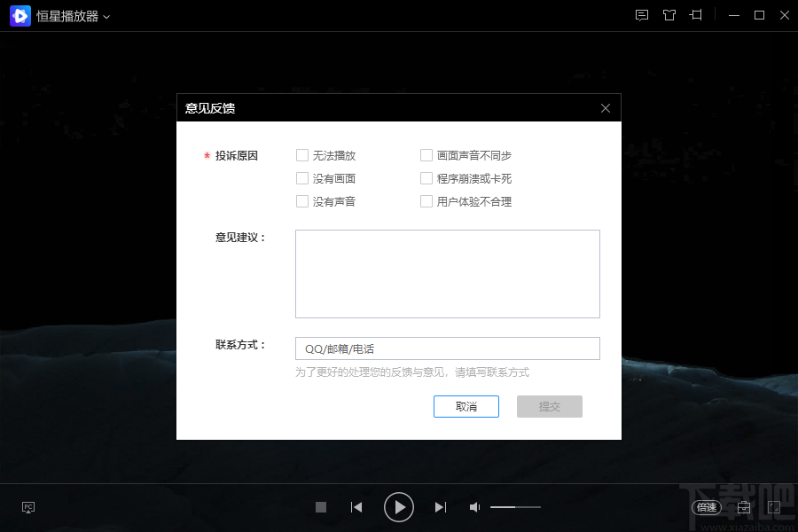Open the skin shirt icon
This screenshot has height=532, width=798.
[669, 15]
